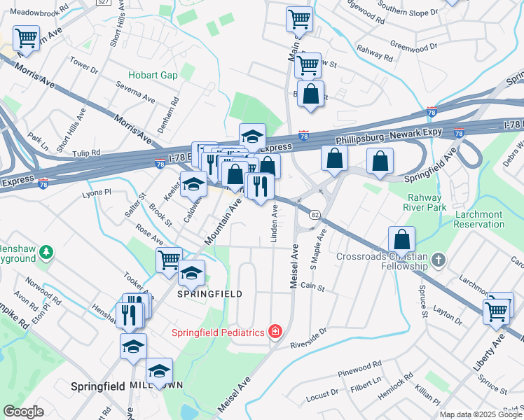This screenshot has height=420, width=524.
Task: Select the school marker near MILLTOWN label
Action: pos(160,372)
